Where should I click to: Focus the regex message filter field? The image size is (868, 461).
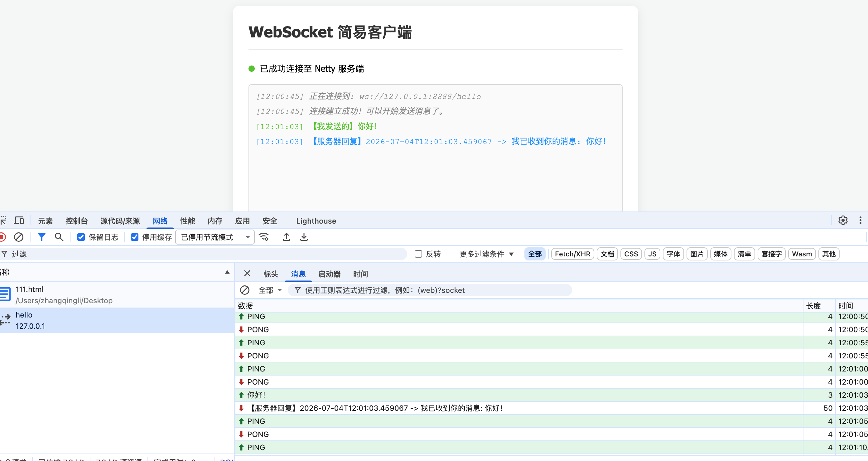pyautogui.click(x=430, y=290)
